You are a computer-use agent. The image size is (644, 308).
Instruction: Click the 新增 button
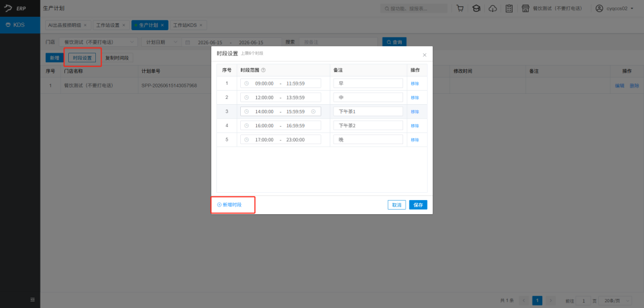pyautogui.click(x=55, y=58)
